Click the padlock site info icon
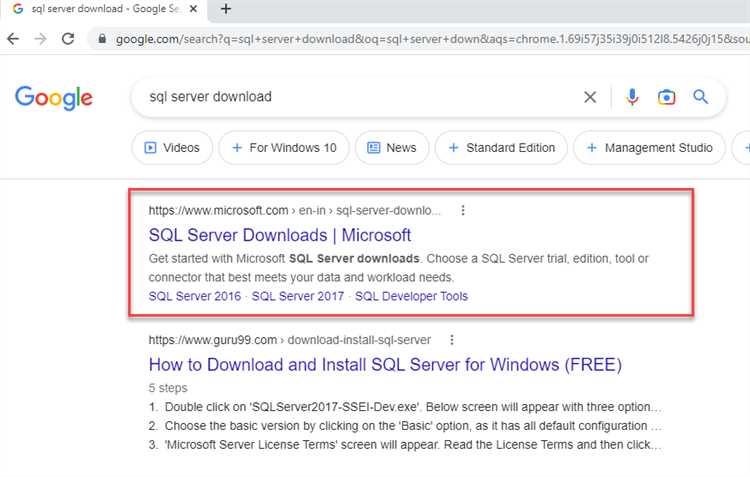This screenshot has width=750, height=477. click(x=102, y=39)
